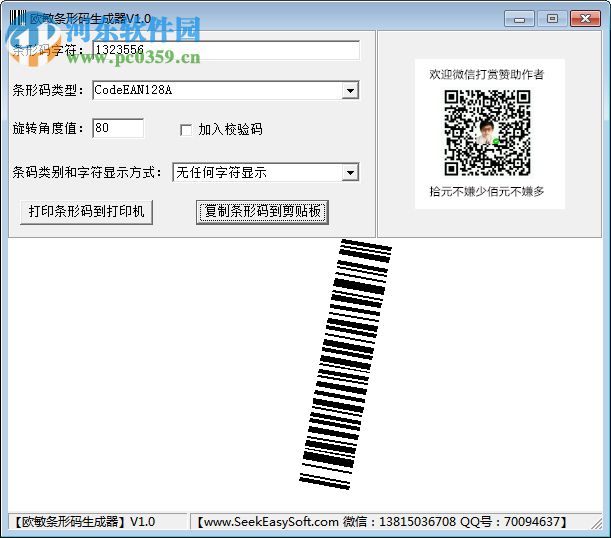Open the barcode type dropdown arrow
This screenshot has width=611, height=538.
[x=350, y=90]
